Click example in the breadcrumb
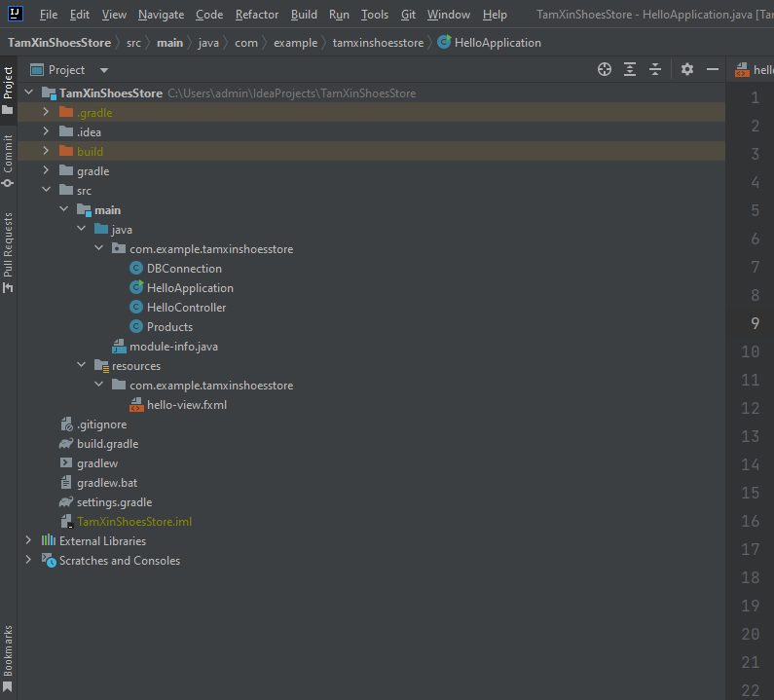This screenshot has height=700, width=774. [x=296, y=43]
